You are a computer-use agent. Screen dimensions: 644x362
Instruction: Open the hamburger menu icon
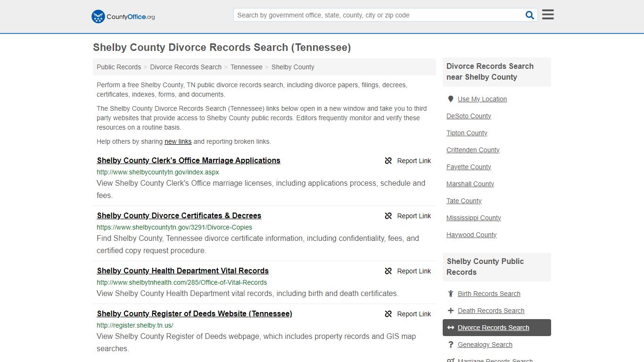[548, 15]
